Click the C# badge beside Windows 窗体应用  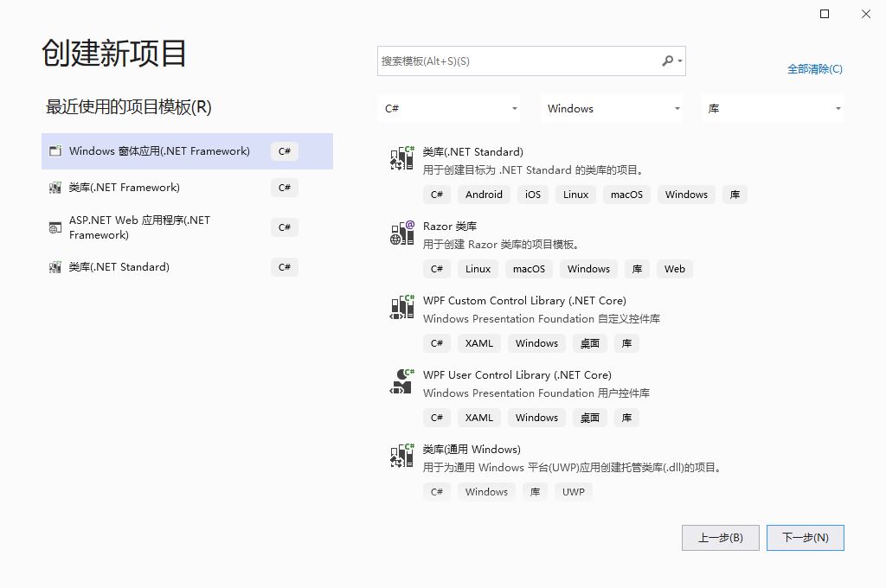pyautogui.click(x=284, y=151)
